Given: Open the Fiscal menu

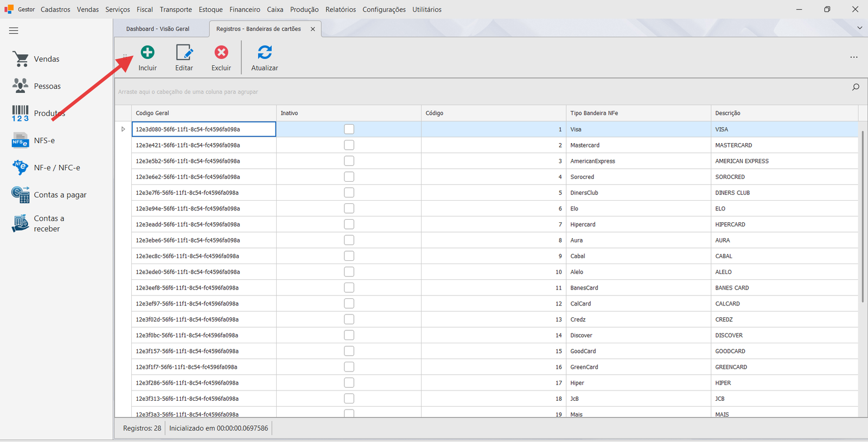Looking at the screenshot, I should (145, 9).
